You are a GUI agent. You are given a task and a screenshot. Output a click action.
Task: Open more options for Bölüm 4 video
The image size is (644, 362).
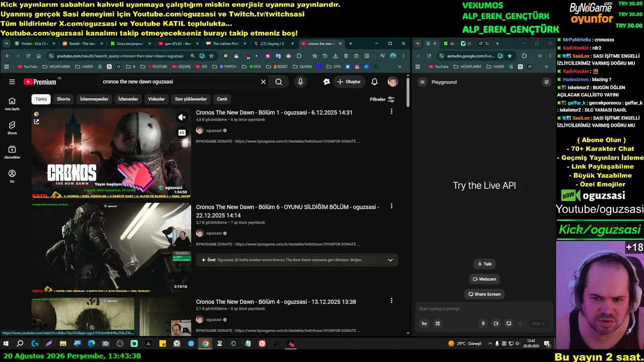(391, 301)
